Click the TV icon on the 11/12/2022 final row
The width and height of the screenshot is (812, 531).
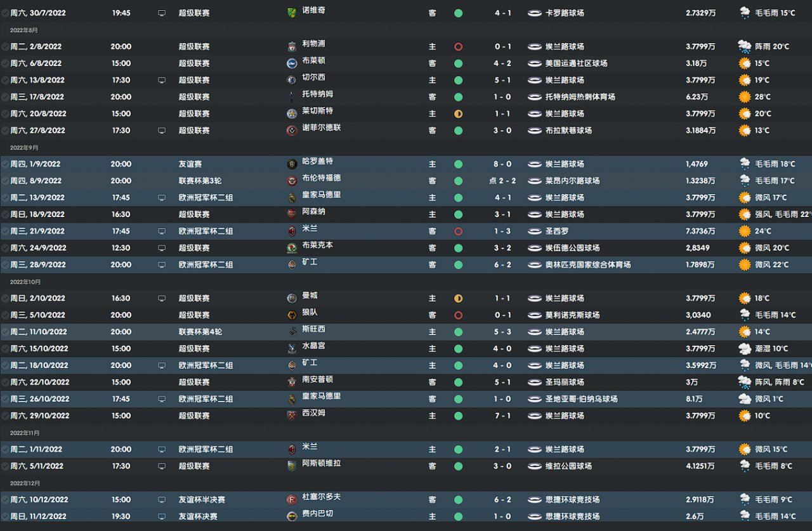(162, 516)
